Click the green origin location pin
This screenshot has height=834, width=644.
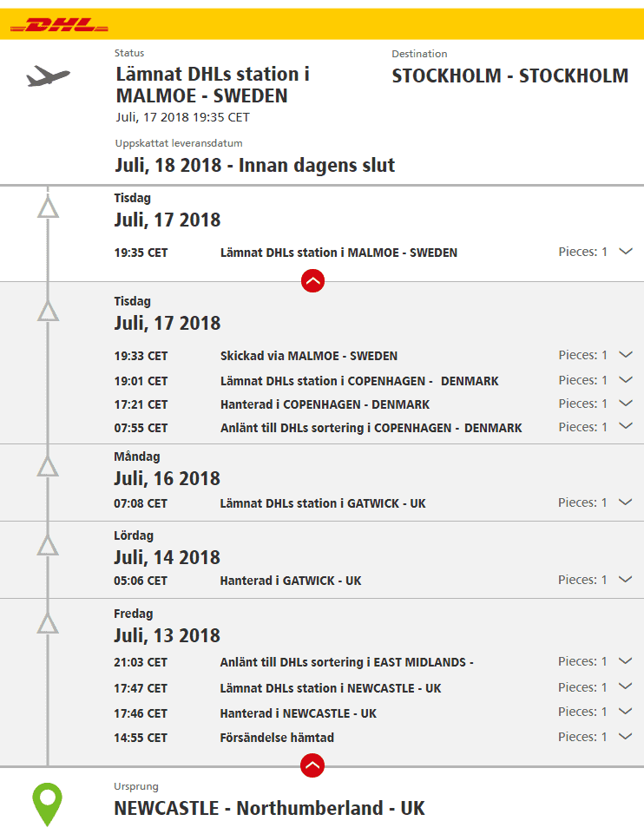point(48,804)
